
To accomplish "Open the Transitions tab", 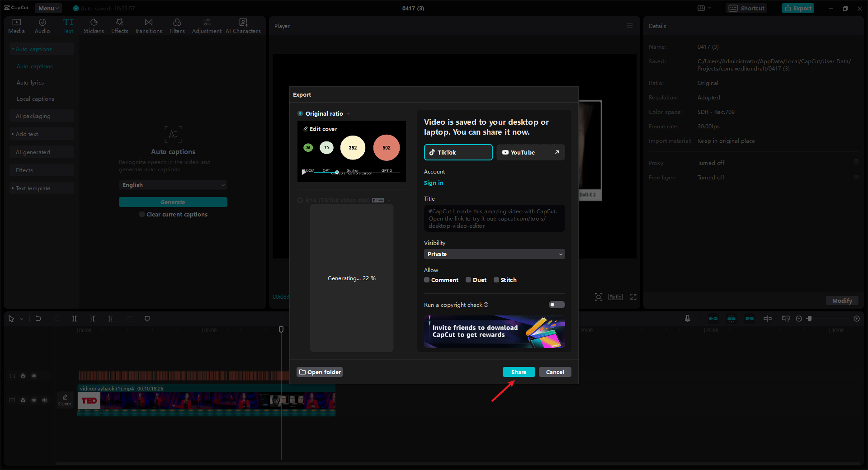I will pos(148,26).
